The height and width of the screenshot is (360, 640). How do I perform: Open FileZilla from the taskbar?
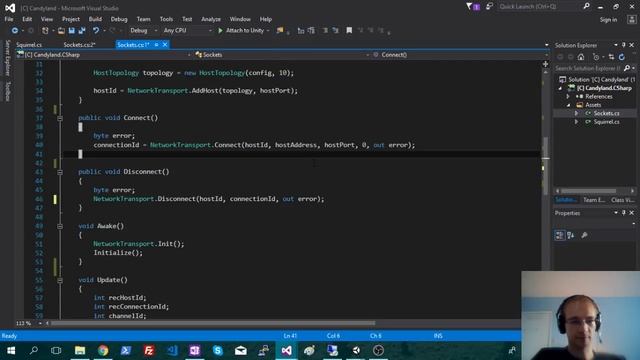[x=149, y=350]
